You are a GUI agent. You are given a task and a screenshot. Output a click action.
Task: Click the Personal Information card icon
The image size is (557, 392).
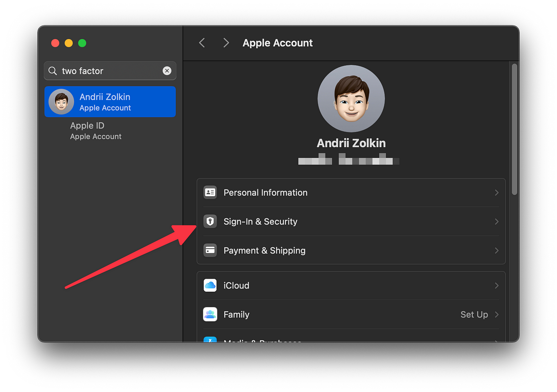point(210,193)
